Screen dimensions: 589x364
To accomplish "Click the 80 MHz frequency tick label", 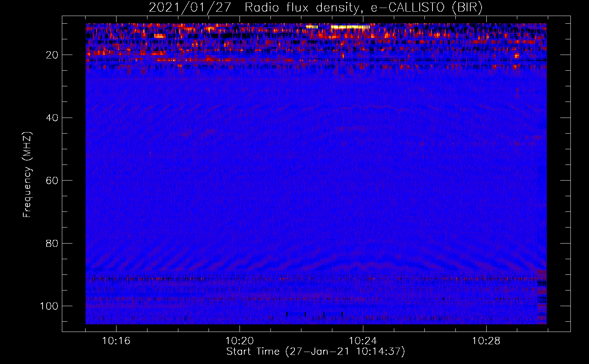I will coord(52,243).
